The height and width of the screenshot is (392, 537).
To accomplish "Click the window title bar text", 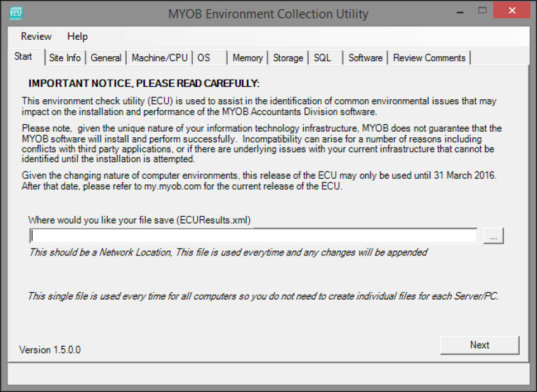I will coord(268,13).
